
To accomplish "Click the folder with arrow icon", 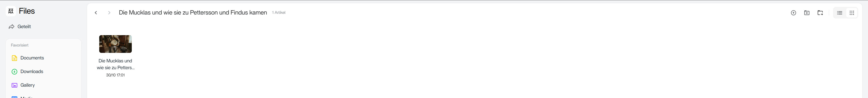I will [x=820, y=13].
